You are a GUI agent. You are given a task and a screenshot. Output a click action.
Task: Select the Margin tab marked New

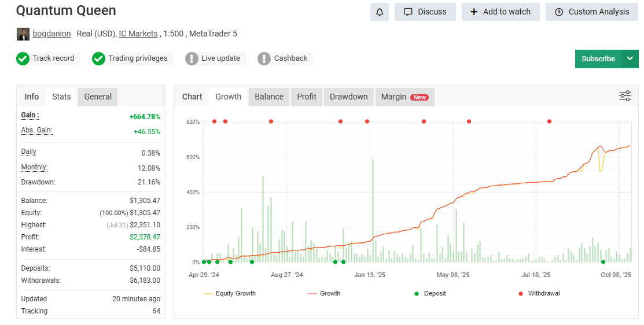(404, 97)
